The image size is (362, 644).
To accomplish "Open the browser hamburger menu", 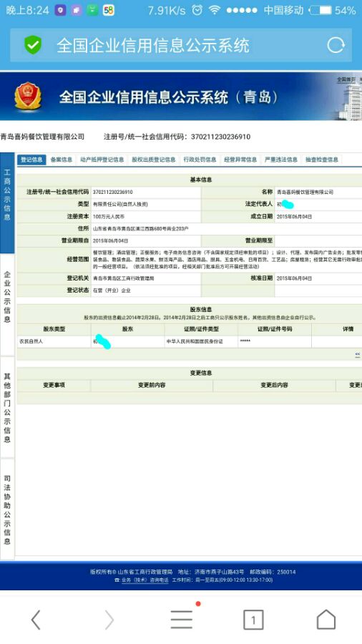I will pos(182,619).
